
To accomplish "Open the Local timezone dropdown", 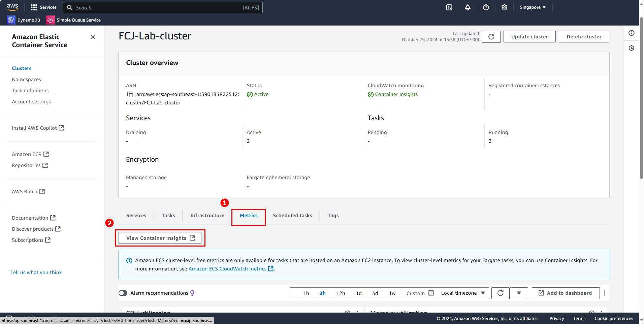I will tap(463, 293).
